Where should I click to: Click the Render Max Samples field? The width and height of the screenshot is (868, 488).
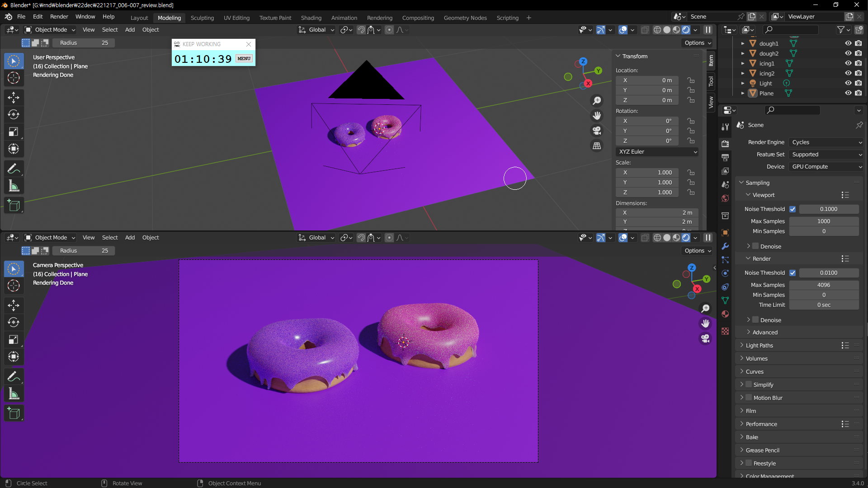coord(824,285)
